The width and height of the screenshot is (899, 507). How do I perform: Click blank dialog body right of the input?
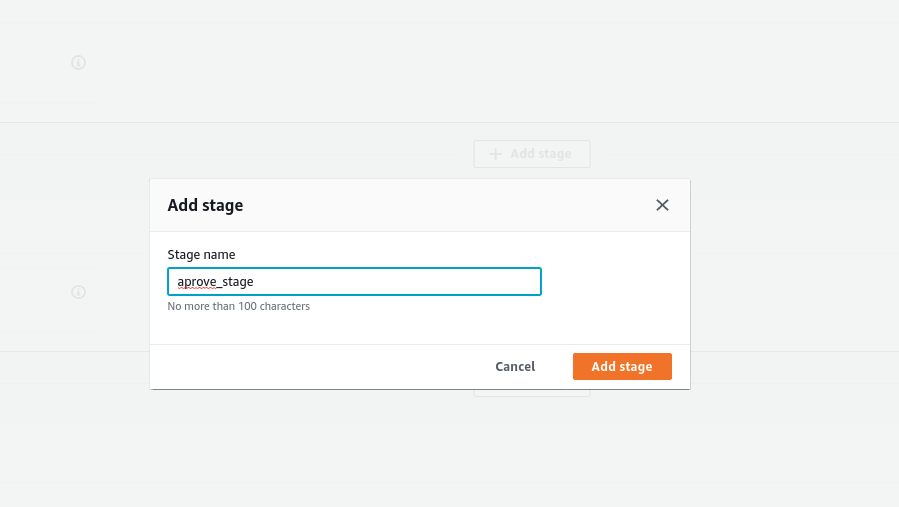[x=610, y=282]
